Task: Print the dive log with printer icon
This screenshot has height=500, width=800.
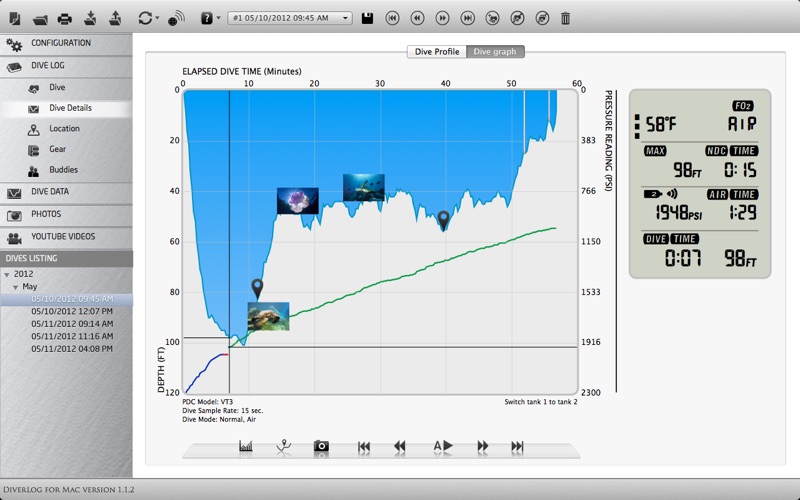Action: point(65,19)
